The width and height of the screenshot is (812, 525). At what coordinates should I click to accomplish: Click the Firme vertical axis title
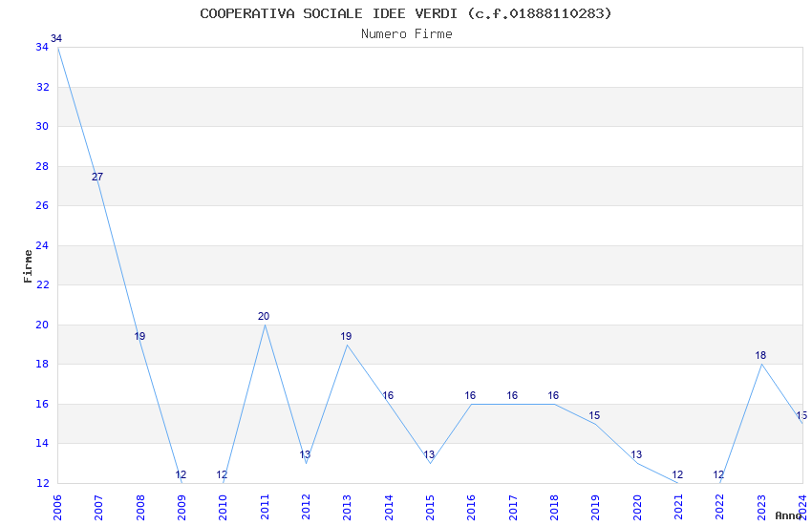point(28,266)
